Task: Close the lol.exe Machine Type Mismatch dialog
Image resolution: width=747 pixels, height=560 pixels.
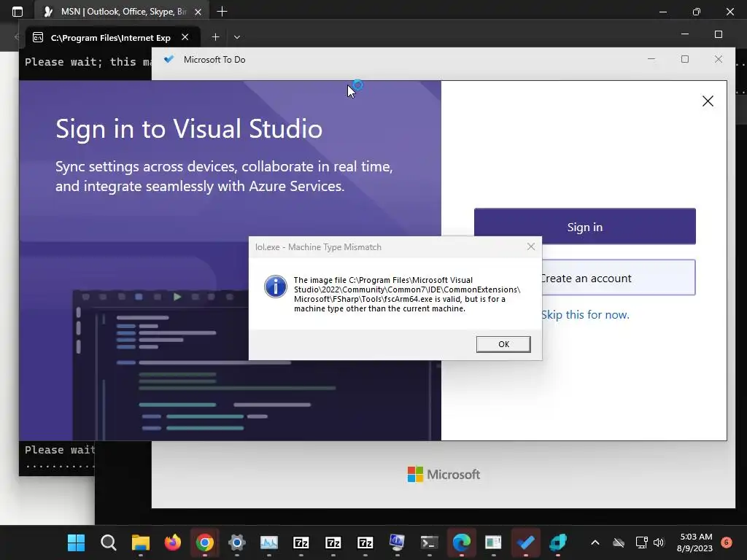Action: tap(531, 246)
